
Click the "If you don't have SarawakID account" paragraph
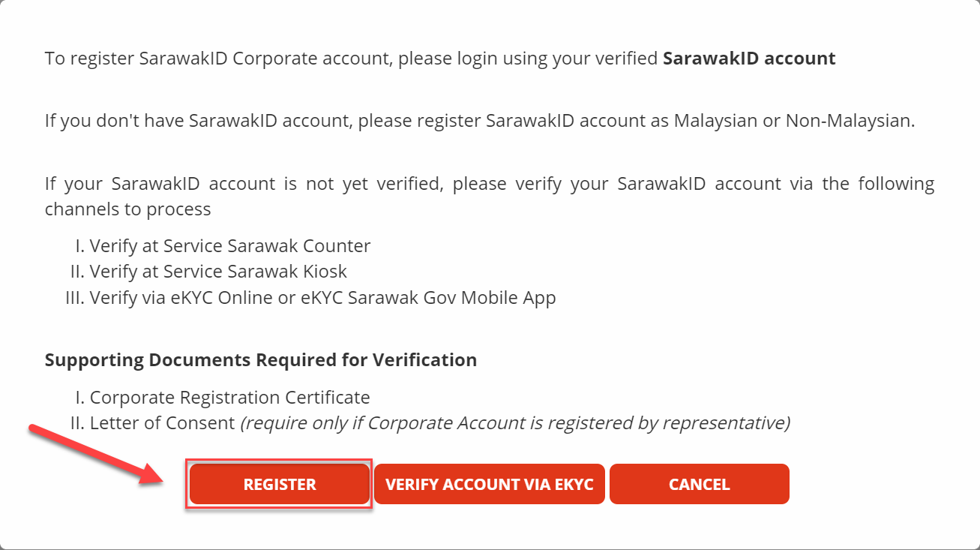[480, 121]
